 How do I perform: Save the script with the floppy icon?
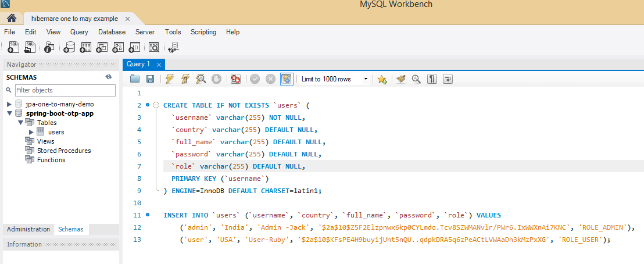coord(150,79)
